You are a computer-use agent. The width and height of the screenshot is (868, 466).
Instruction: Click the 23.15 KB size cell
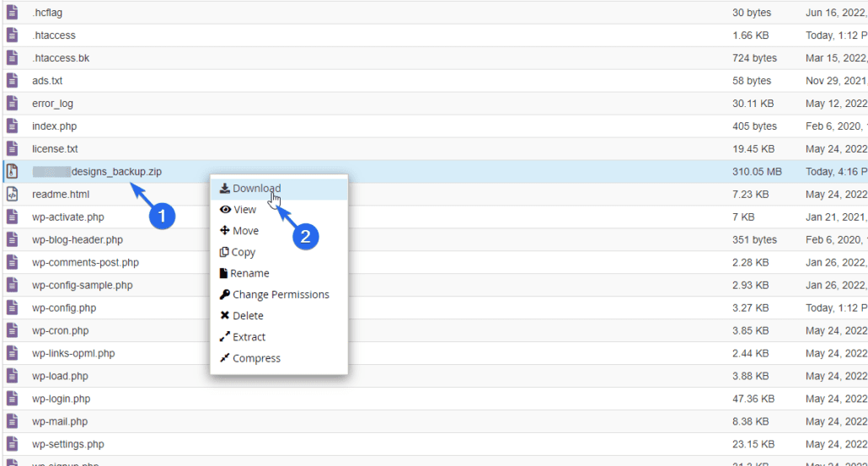[753, 444]
